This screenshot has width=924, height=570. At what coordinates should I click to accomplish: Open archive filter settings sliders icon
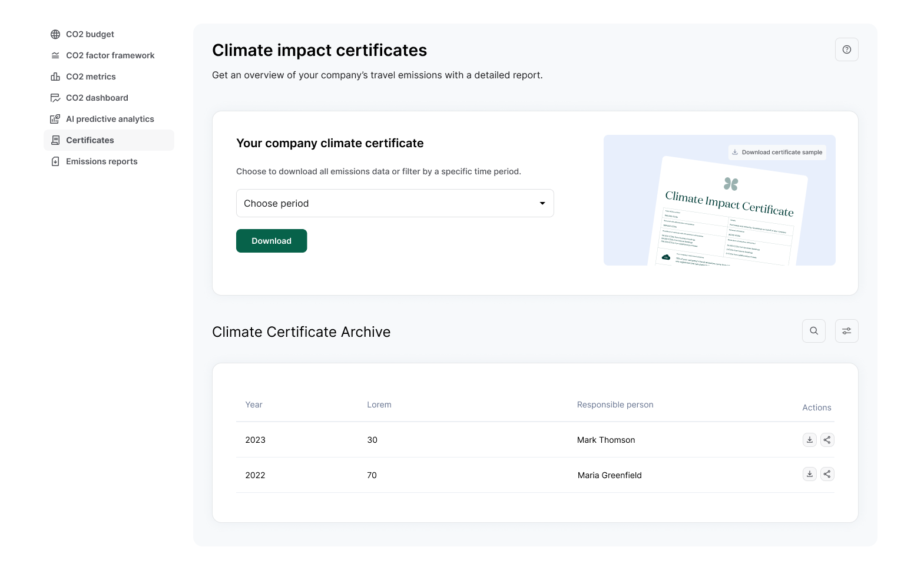(x=846, y=331)
